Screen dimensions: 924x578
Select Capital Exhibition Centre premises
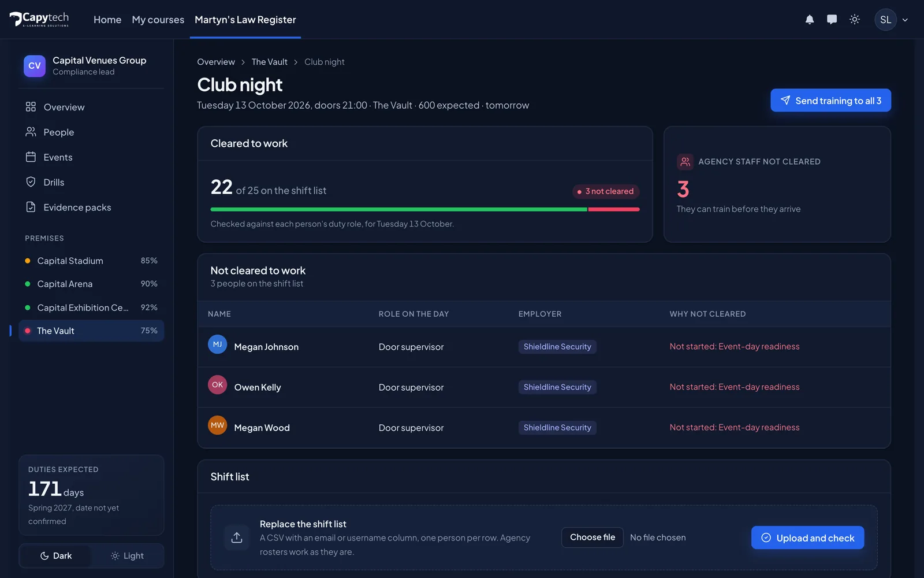tap(91, 307)
